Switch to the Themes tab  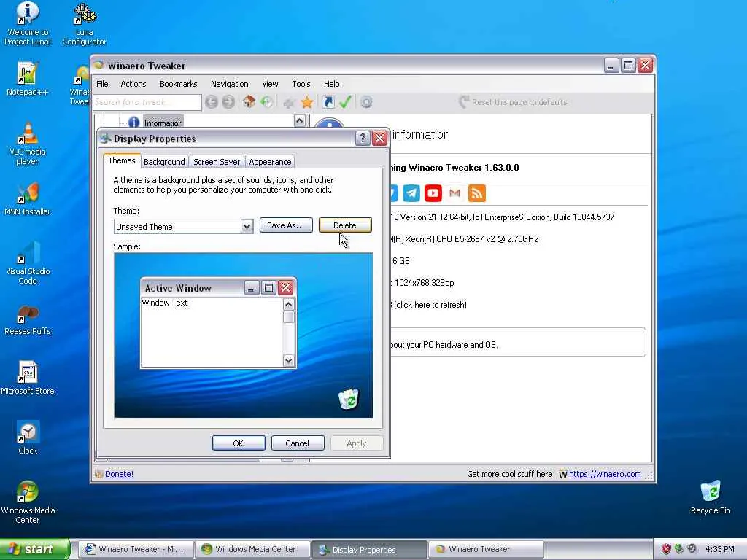tap(122, 160)
